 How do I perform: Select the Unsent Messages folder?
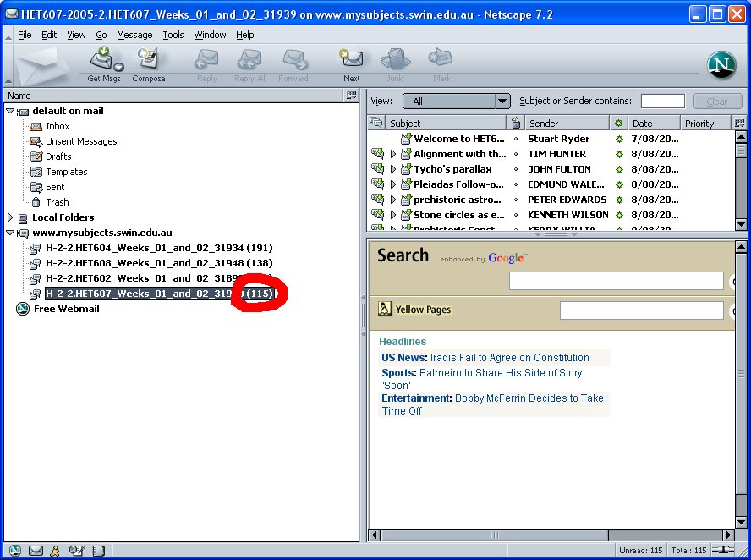81,141
